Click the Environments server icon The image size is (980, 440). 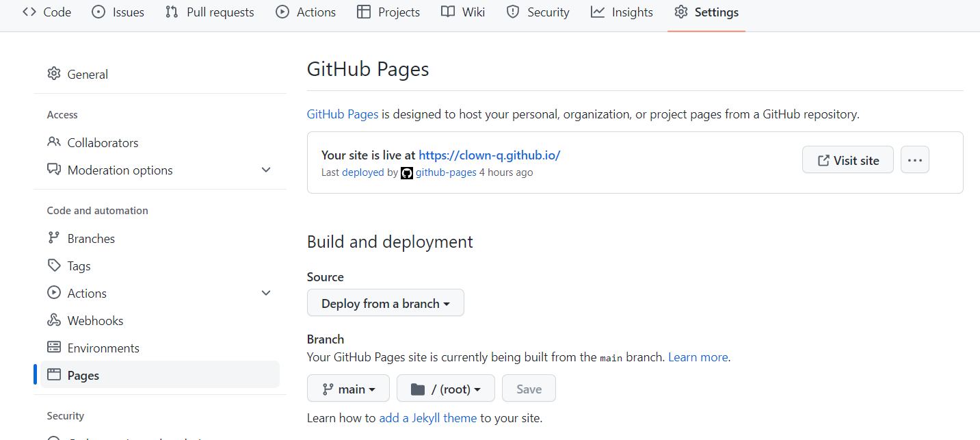(x=54, y=348)
